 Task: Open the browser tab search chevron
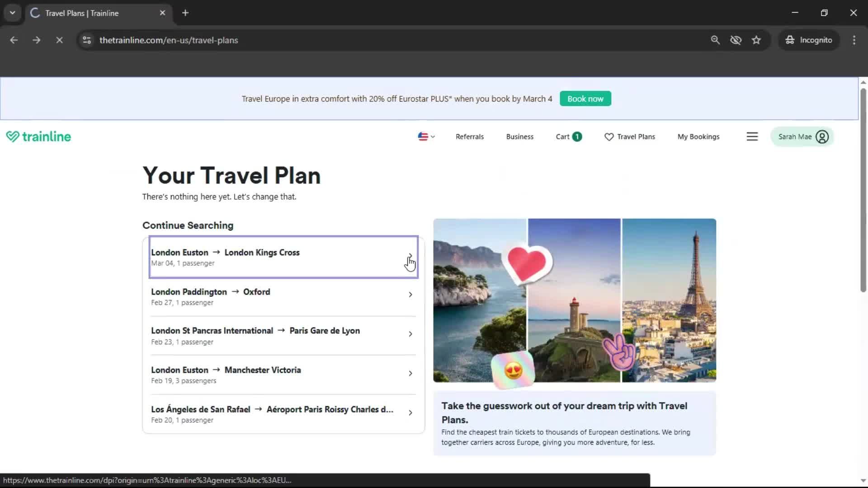(x=12, y=13)
